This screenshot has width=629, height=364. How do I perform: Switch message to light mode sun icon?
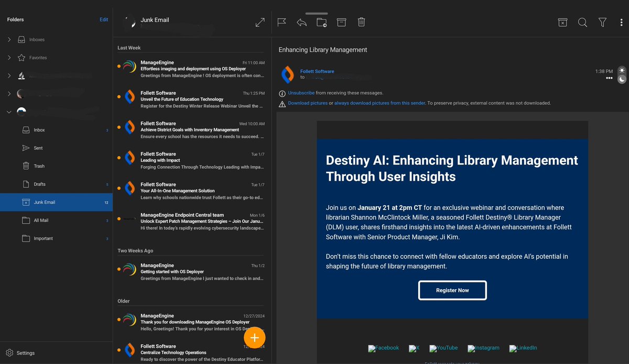click(622, 70)
